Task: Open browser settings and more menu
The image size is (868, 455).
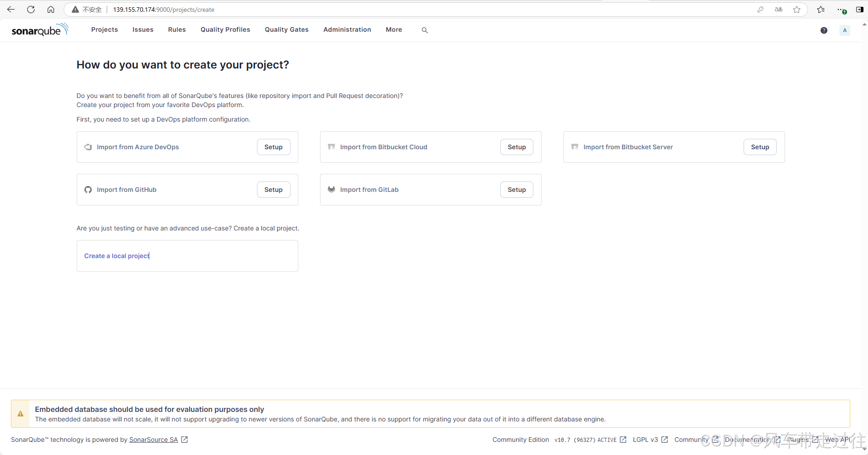Action: tap(841, 10)
